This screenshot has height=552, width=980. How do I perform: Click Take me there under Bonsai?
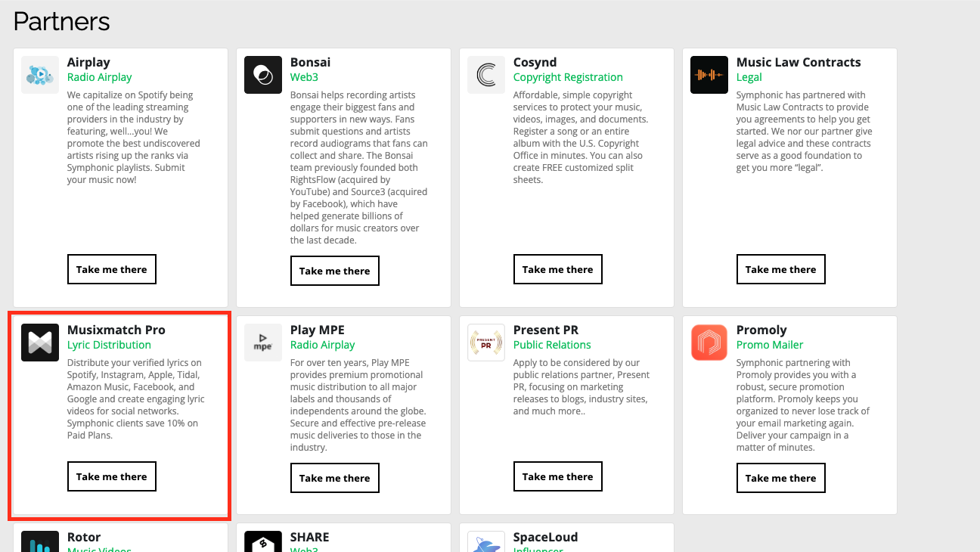pos(335,271)
